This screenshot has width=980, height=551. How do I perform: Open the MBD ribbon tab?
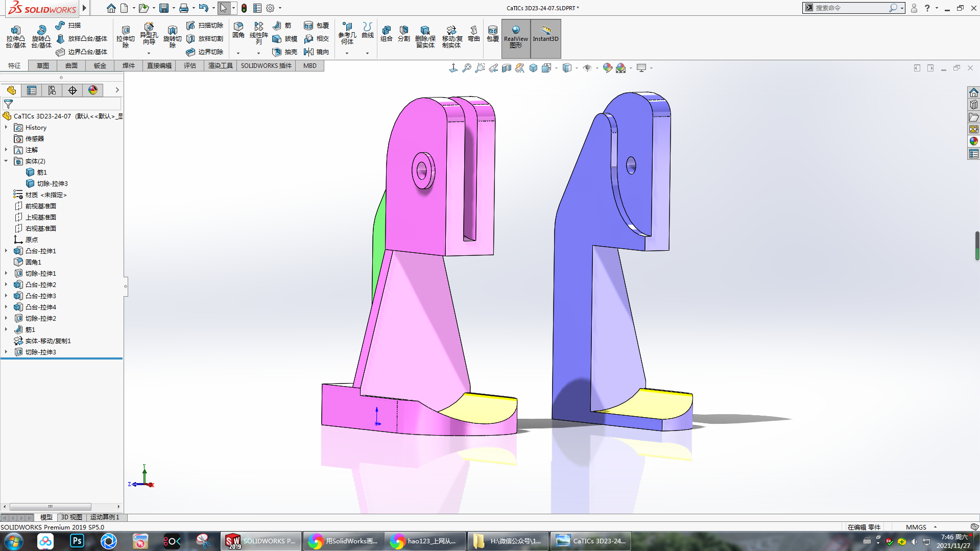[310, 65]
